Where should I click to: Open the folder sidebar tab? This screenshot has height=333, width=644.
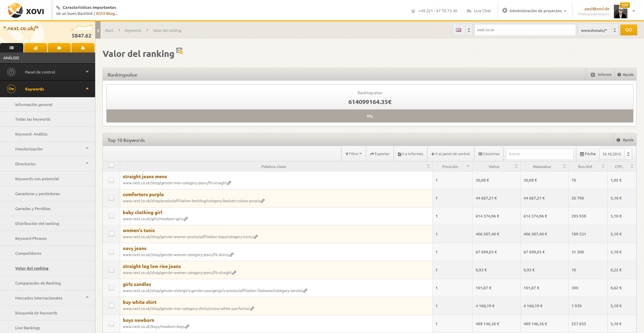coord(59,48)
